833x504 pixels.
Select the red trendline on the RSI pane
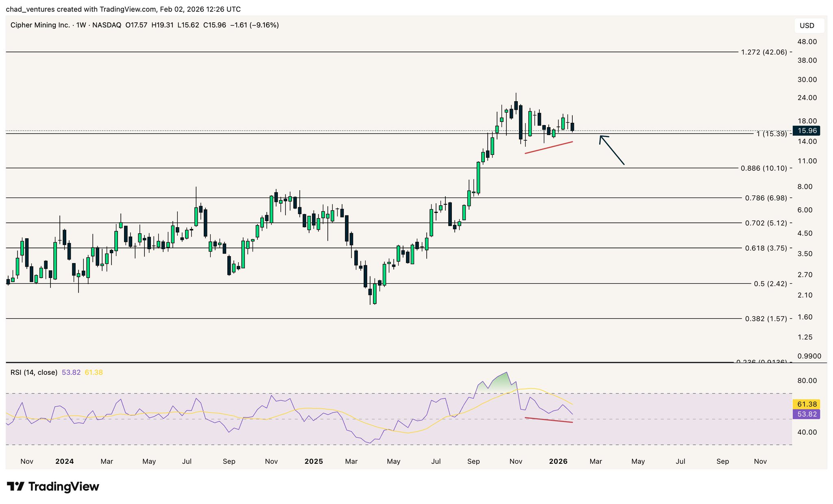click(549, 420)
